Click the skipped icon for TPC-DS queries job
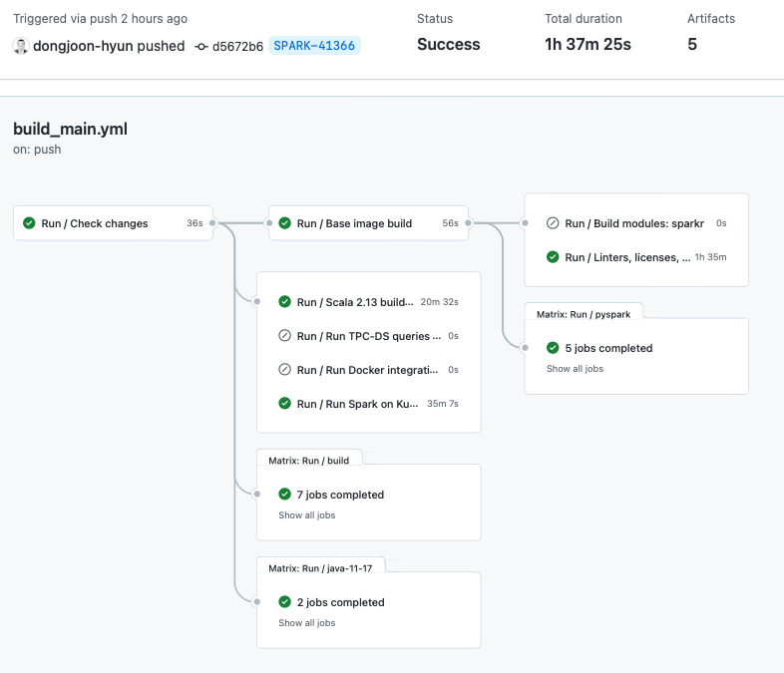 click(x=285, y=336)
